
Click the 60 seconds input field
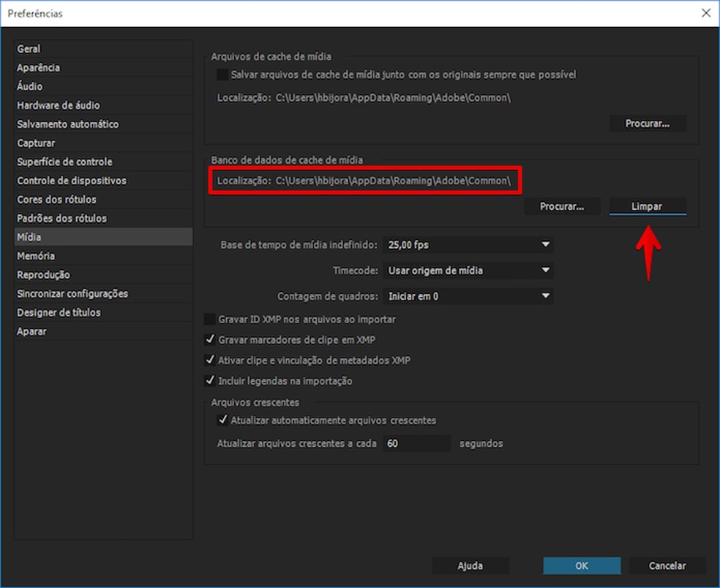416,443
